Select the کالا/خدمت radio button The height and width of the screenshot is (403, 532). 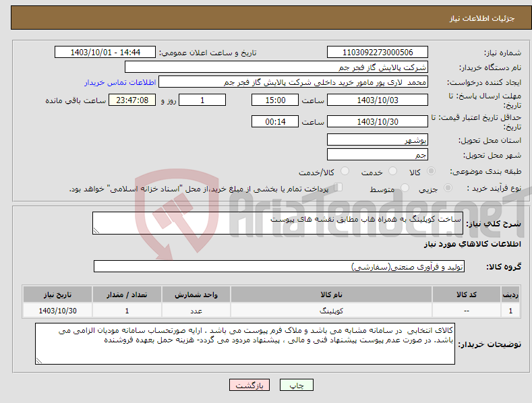tap(345, 171)
